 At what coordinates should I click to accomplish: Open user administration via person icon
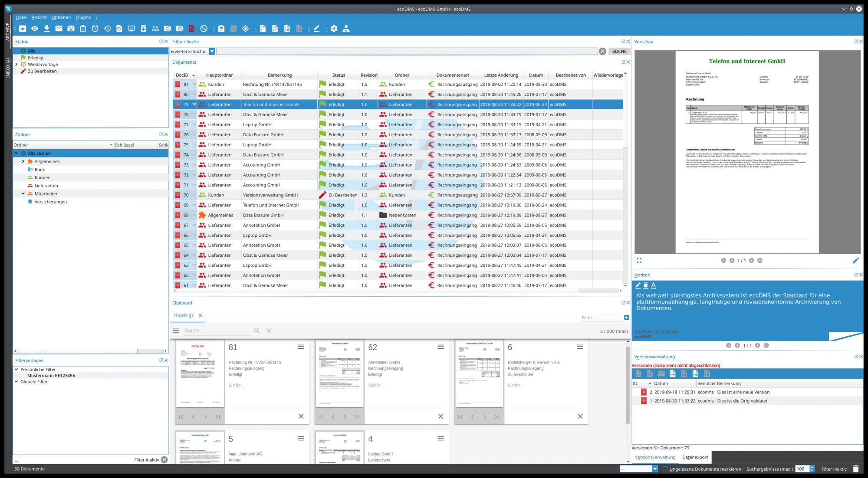pos(345,29)
